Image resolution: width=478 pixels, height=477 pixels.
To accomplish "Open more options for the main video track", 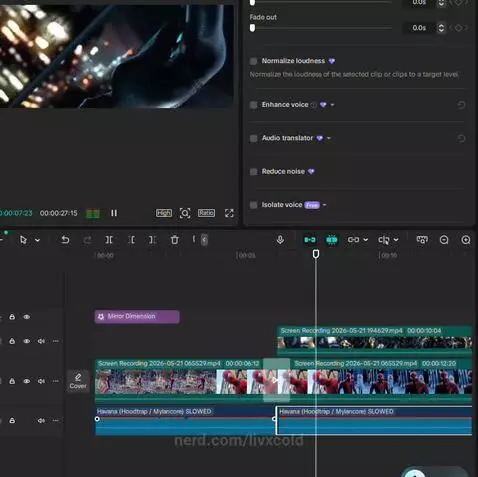I will (55, 381).
